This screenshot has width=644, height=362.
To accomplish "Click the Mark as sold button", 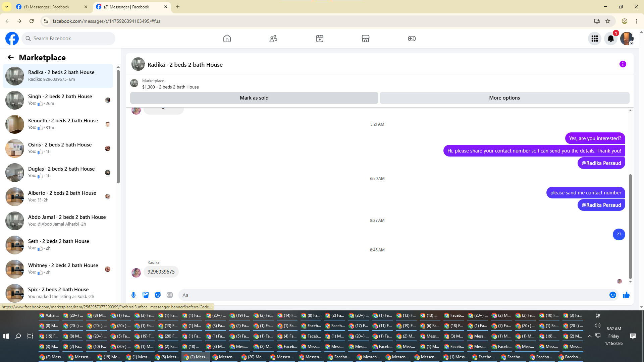I will click(254, 98).
